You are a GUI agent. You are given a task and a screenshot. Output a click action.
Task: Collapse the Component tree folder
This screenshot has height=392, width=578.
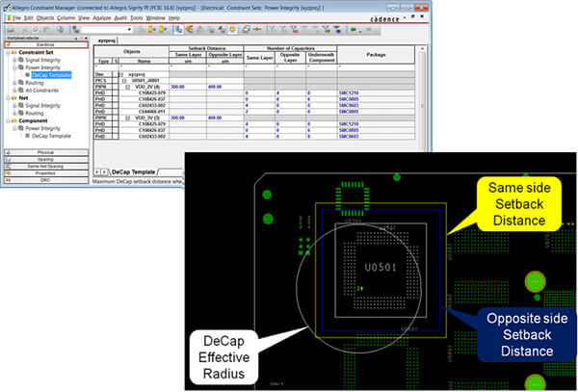(x=8, y=120)
